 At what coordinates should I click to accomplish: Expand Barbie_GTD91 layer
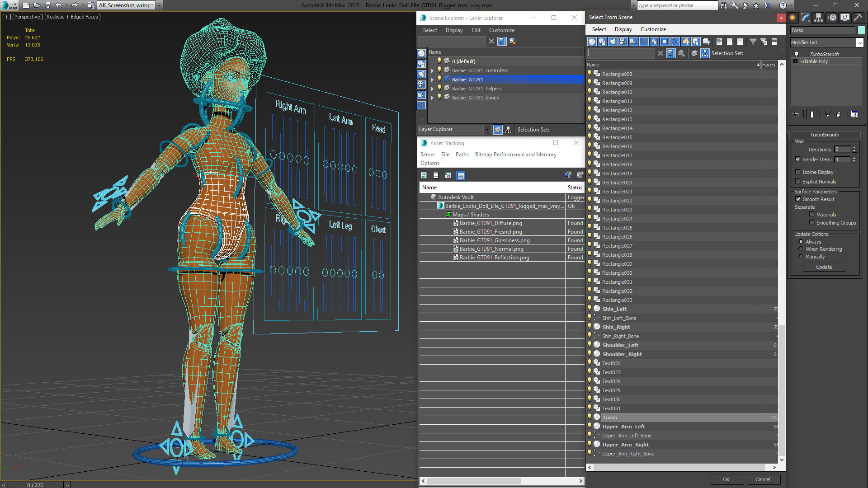point(432,80)
